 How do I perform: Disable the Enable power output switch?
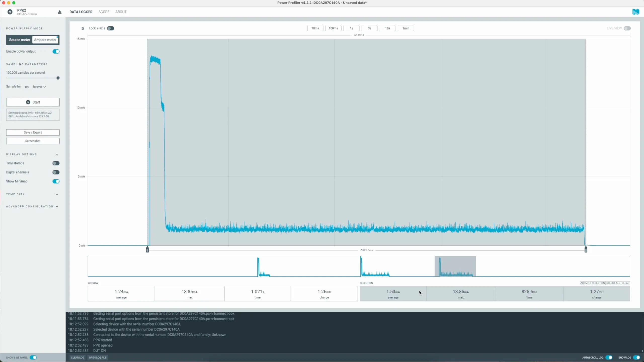56,52
